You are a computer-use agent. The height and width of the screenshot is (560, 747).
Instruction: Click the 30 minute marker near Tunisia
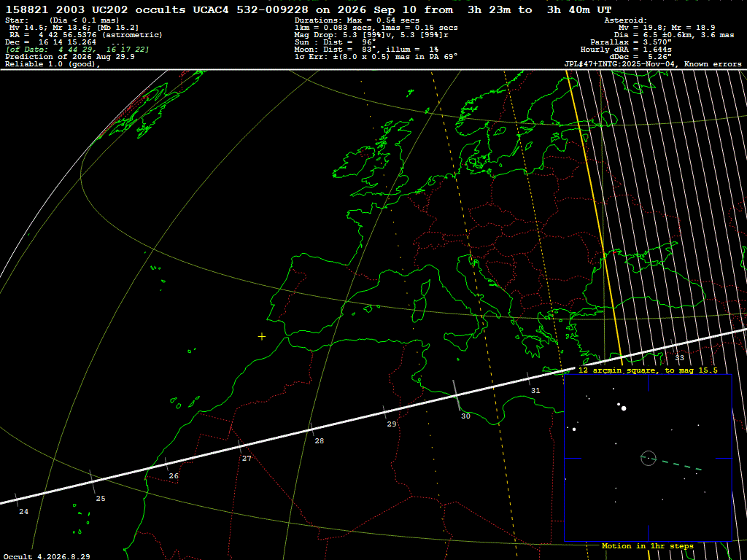tap(465, 416)
